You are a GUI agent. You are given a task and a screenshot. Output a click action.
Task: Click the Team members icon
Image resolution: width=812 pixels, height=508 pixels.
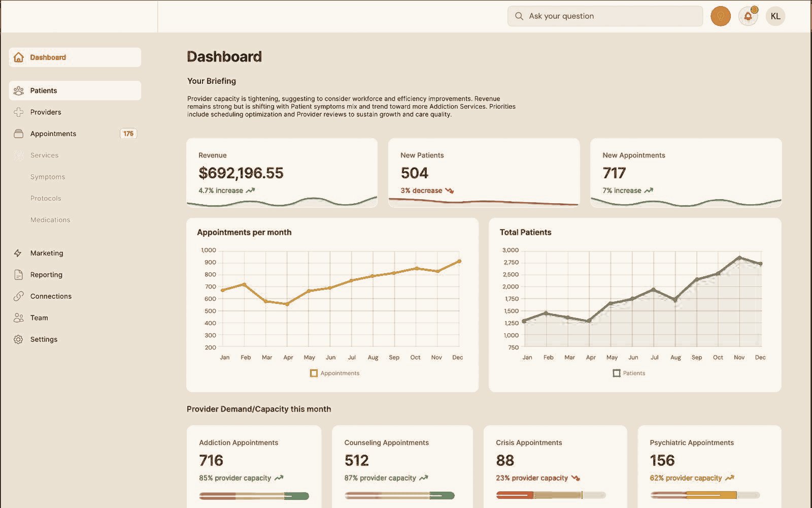click(19, 318)
